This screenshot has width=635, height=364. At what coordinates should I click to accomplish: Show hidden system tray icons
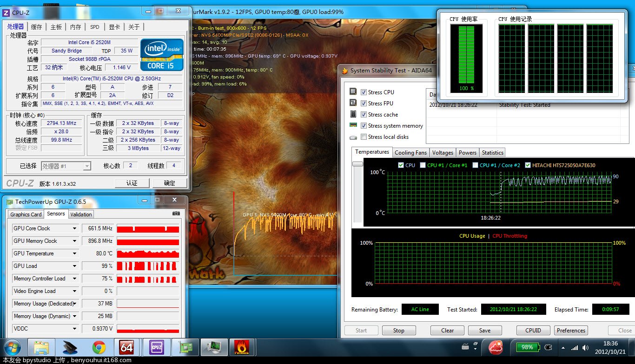(564, 347)
